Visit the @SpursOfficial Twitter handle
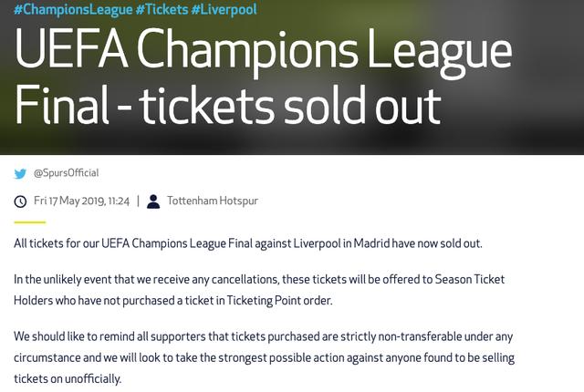Screen dimensions: 584x392 tap(67, 173)
